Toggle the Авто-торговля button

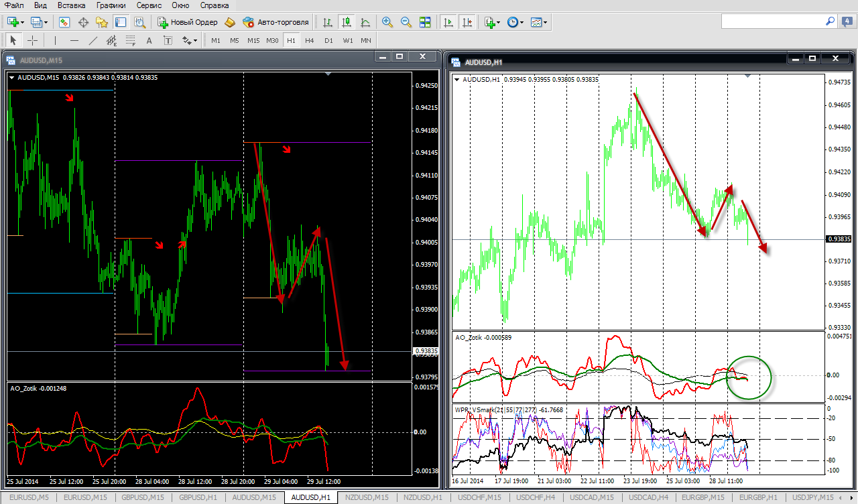(x=275, y=22)
